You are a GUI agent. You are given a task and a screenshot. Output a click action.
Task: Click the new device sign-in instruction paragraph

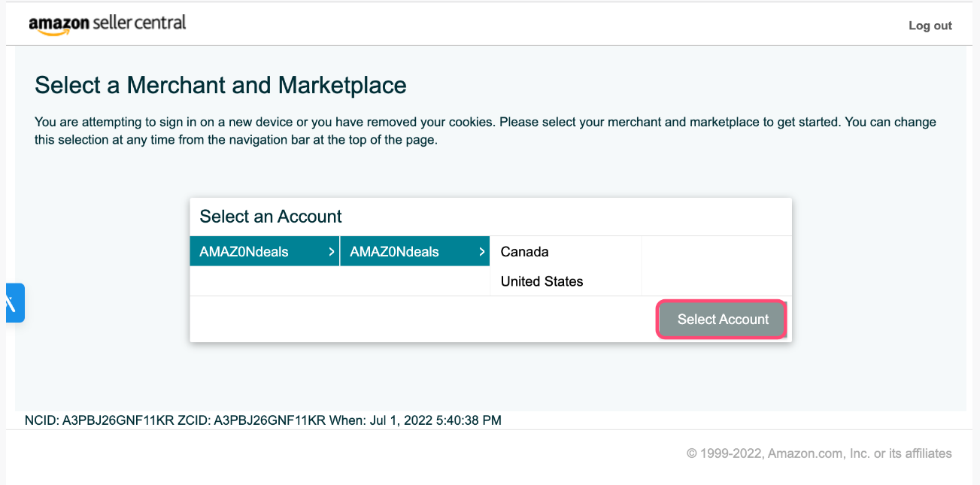pyautogui.click(x=485, y=131)
